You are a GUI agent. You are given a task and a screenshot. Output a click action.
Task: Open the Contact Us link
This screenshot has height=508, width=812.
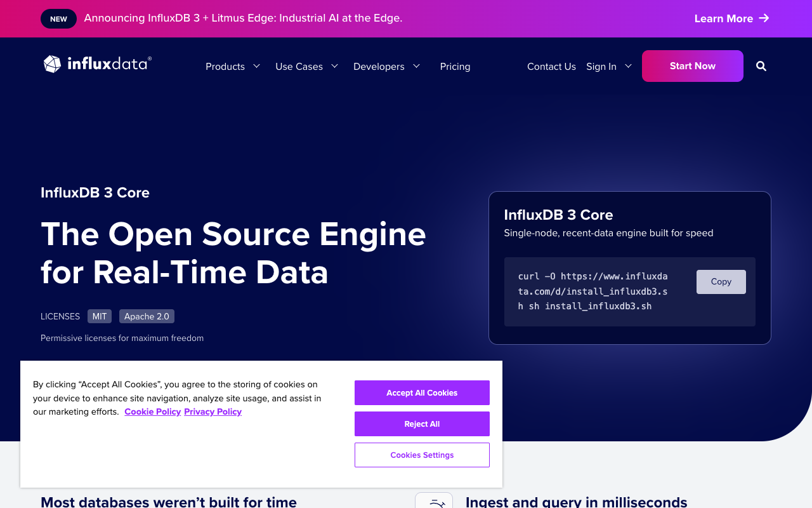tap(551, 67)
